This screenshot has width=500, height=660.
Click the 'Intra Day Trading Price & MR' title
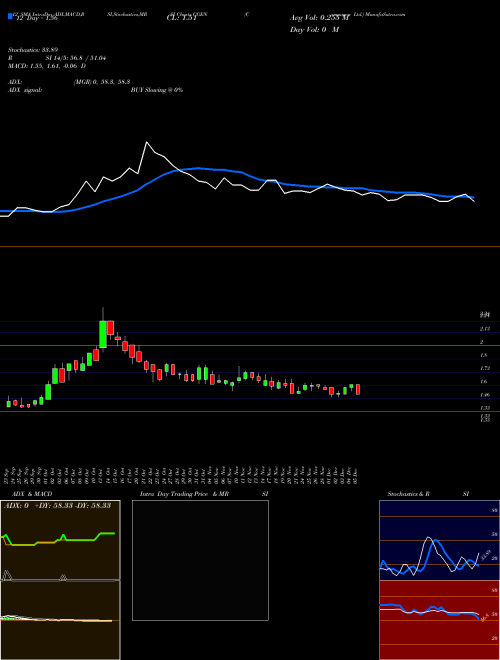pos(184,494)
